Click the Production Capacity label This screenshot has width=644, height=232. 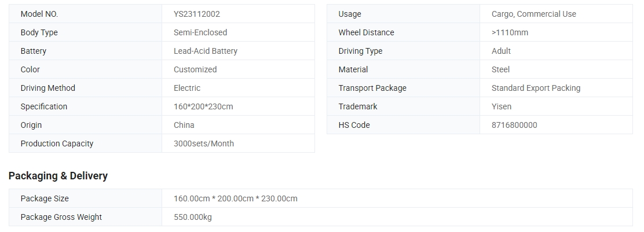[x=57, y=143]
